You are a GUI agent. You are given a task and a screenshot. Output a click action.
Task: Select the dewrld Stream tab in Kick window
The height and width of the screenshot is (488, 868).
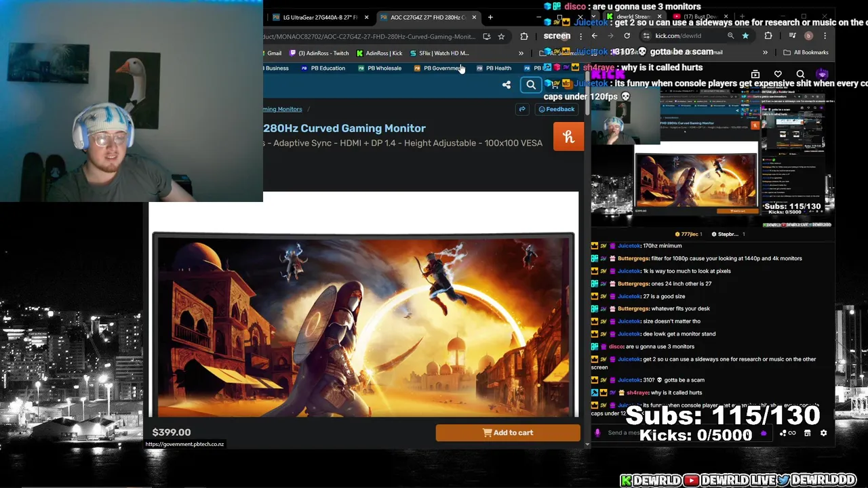634,16
